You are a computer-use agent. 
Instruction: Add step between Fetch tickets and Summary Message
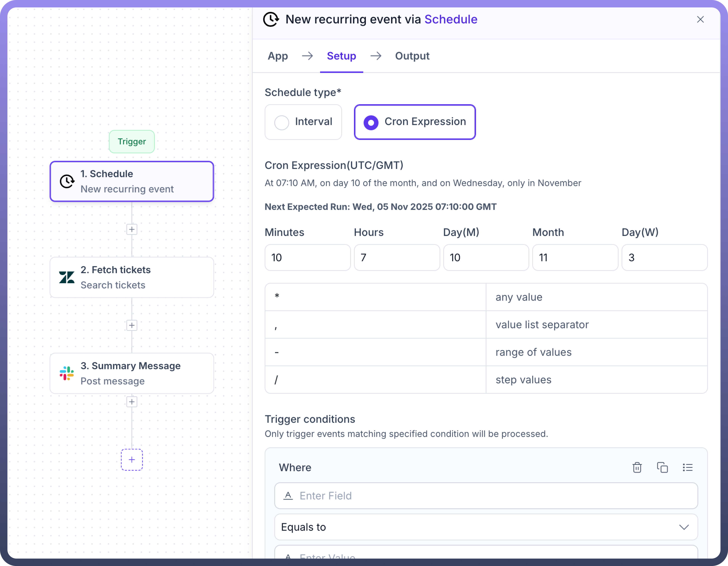[x=132, y=325]
